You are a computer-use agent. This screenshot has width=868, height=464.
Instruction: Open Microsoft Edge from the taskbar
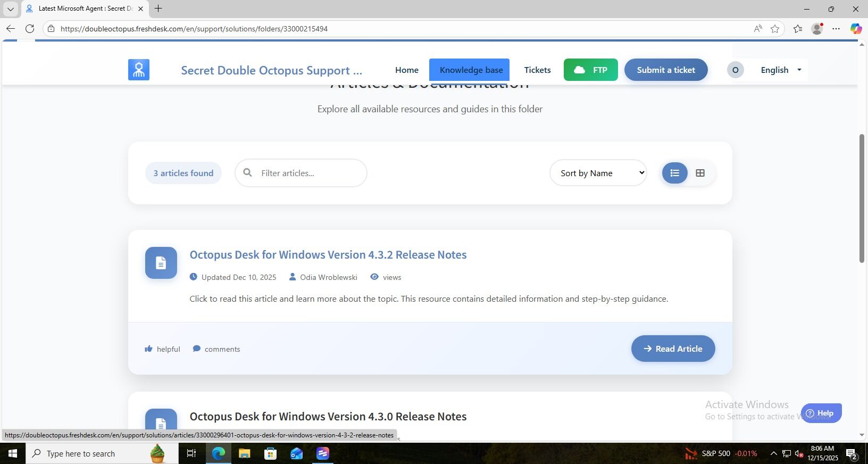coord(219,453)
